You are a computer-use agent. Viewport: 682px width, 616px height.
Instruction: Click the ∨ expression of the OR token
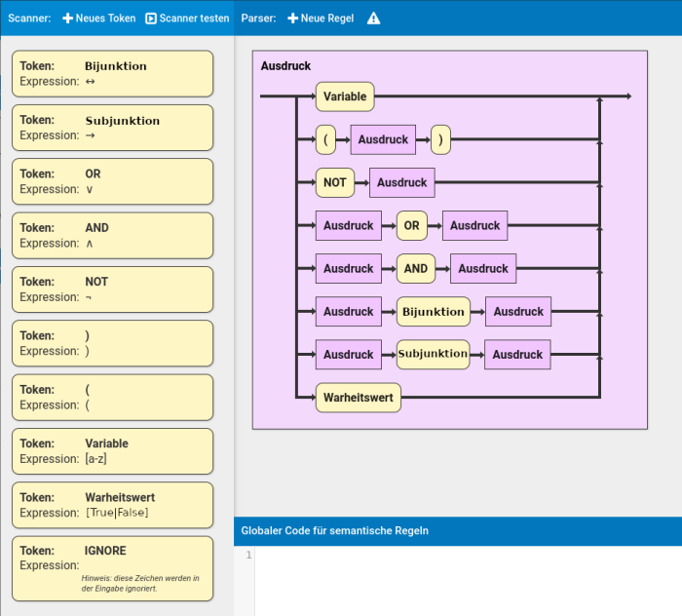point(90,190)
